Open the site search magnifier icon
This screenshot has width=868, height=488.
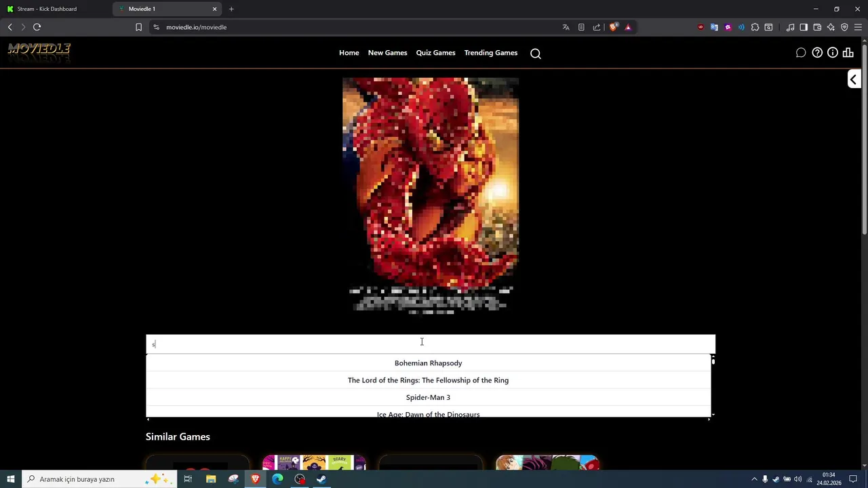point(536,54)
